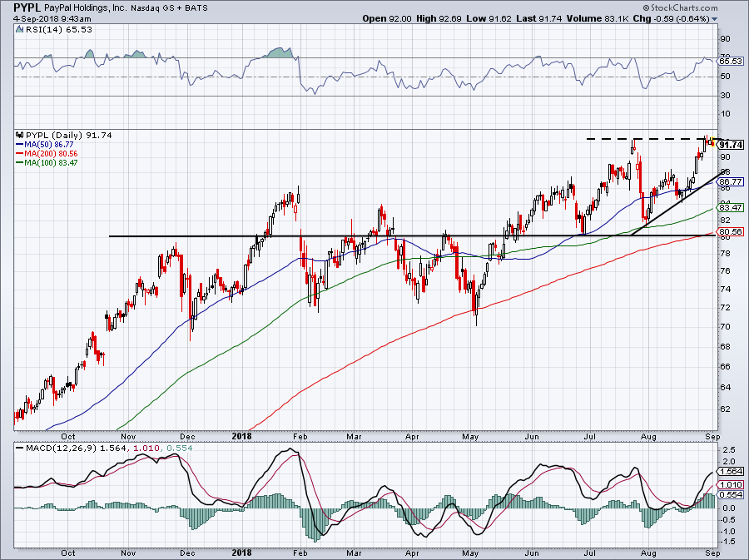Click the May label on price panel axis
The width and height of the screenshot is (749, 560).
click(x=470, y=436)
